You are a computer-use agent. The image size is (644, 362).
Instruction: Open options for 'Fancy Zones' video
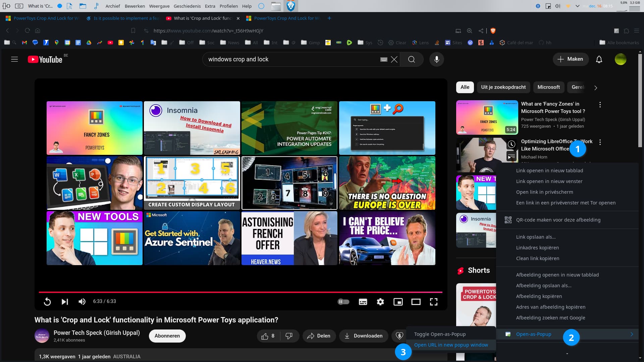pyautogui.click(x=600, y=105)
